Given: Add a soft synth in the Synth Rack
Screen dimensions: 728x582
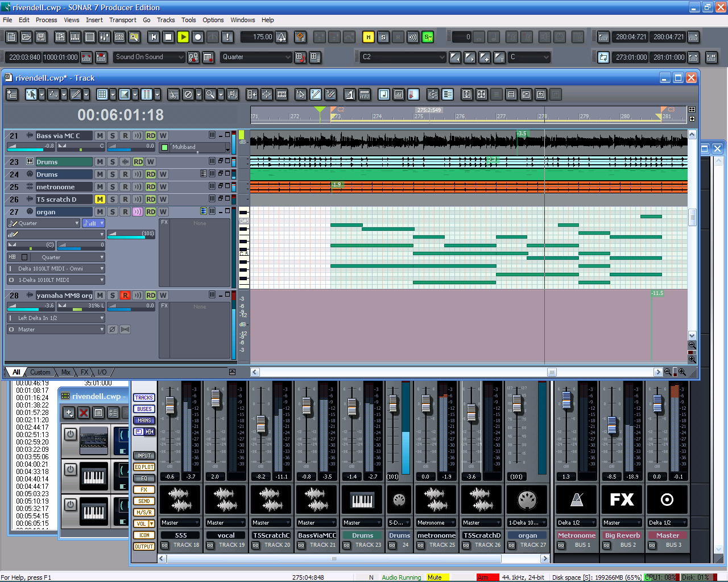Looking at the screenshot, I should click(x=69, y=413).
